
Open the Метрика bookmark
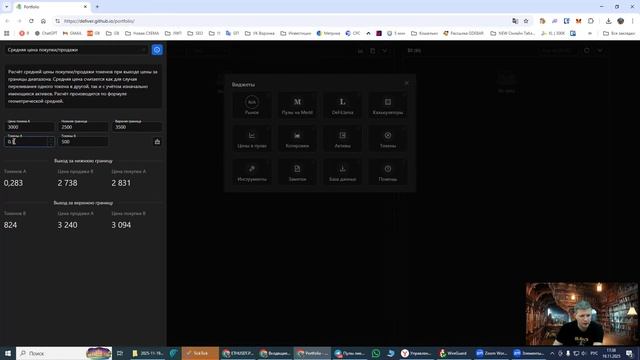pos(328,33)
